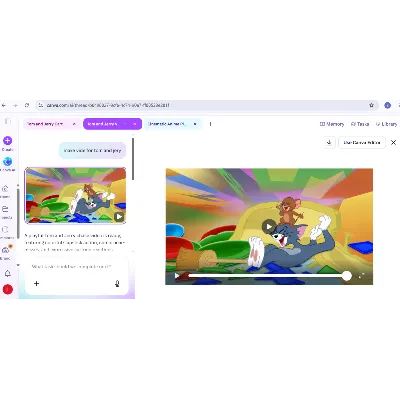View site information icon in address bar
Viewport: 400px width, 400px height.
click(x=41, y=105)
